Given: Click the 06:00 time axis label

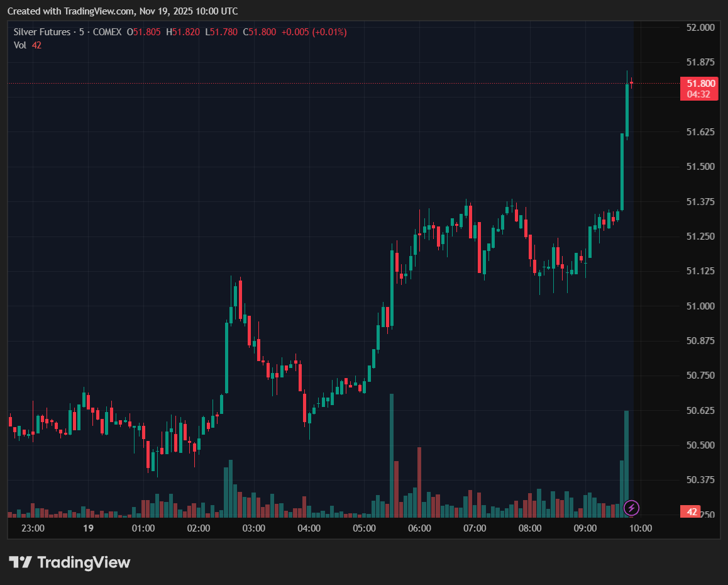Looking at the screenshot, I should click(419, 528).
